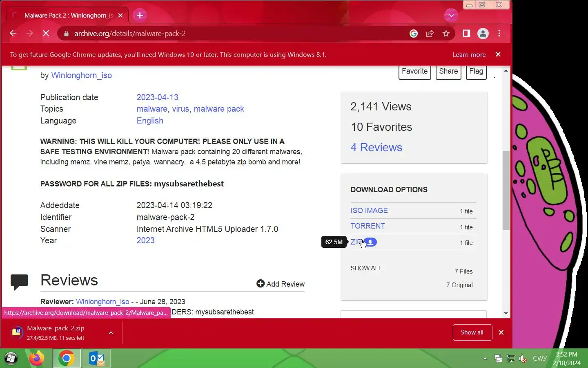Open the 2023-04-13 publication date link

click(x=157, y=97)
